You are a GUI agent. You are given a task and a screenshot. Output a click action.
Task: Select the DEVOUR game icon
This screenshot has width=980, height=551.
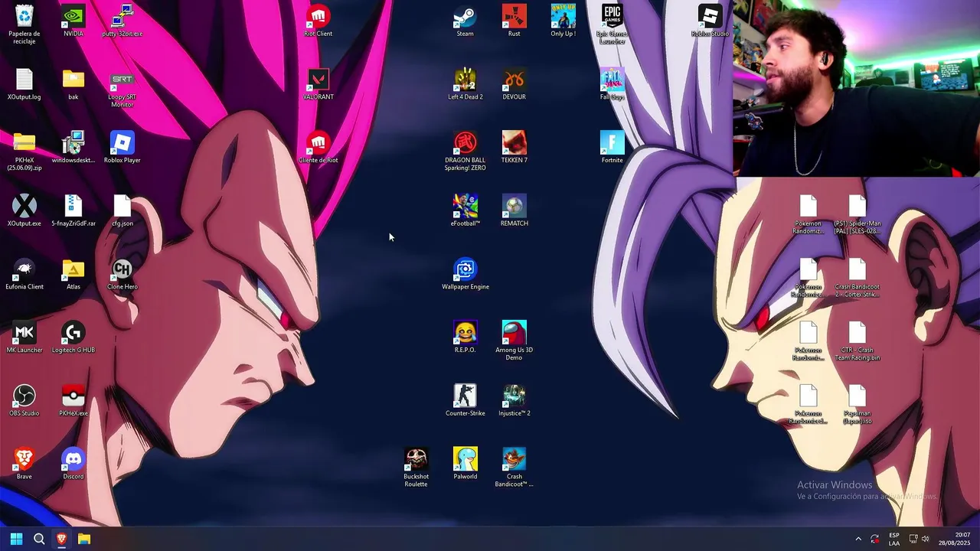(x=514, y=84)
